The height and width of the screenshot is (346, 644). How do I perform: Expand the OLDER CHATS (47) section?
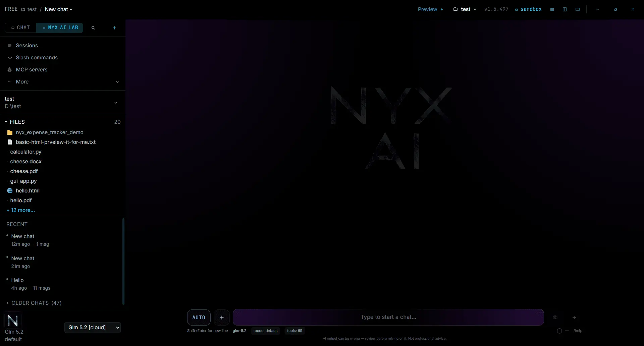[34, 303]
